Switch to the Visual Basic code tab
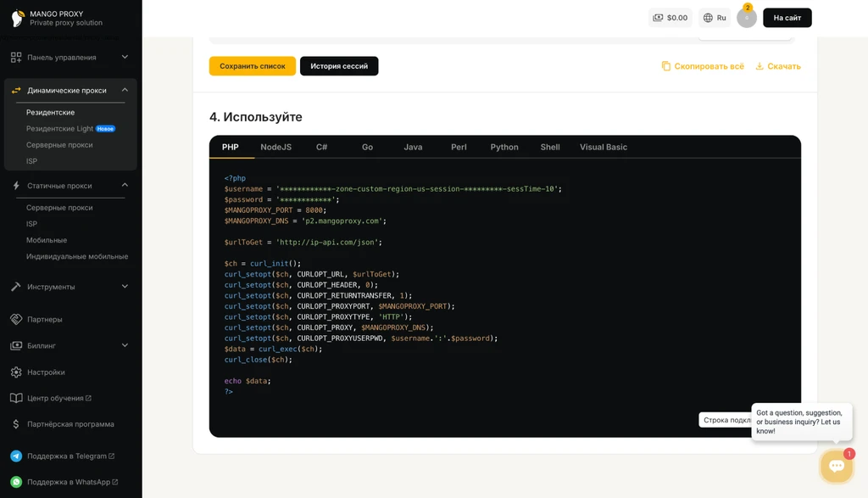This screenshot has width=868, height=498. 604,147
